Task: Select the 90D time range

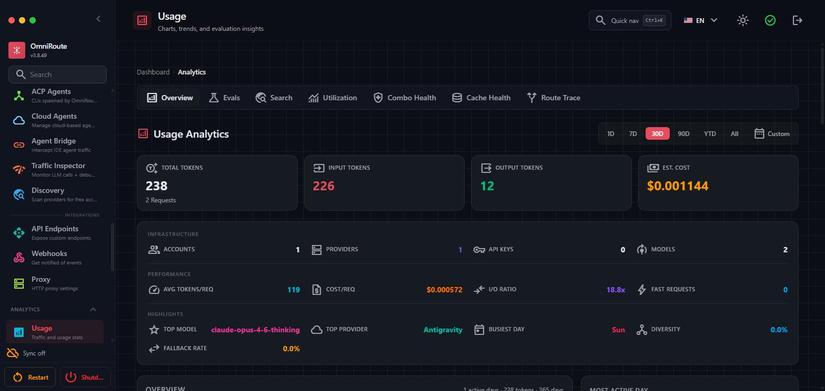Action: point(683,134)
